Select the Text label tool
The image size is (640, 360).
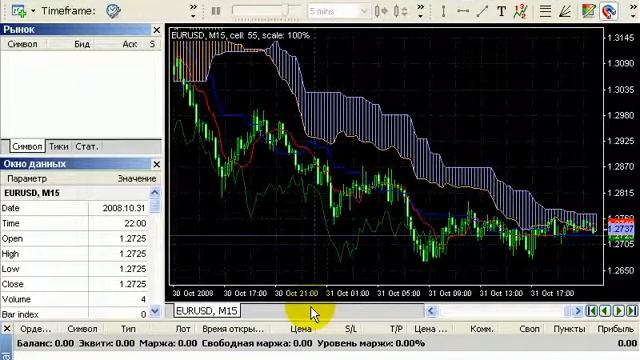click(501, 11)
